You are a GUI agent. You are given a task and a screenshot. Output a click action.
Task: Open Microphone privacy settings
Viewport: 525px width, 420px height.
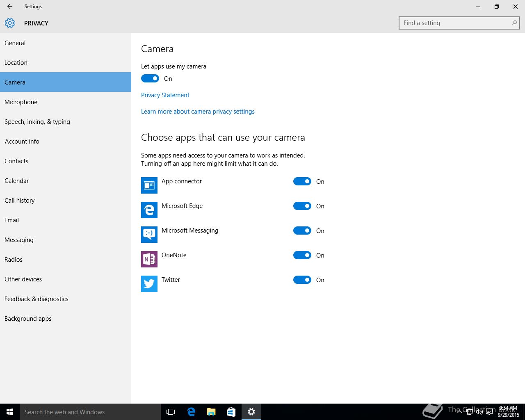tap(66, 102)
